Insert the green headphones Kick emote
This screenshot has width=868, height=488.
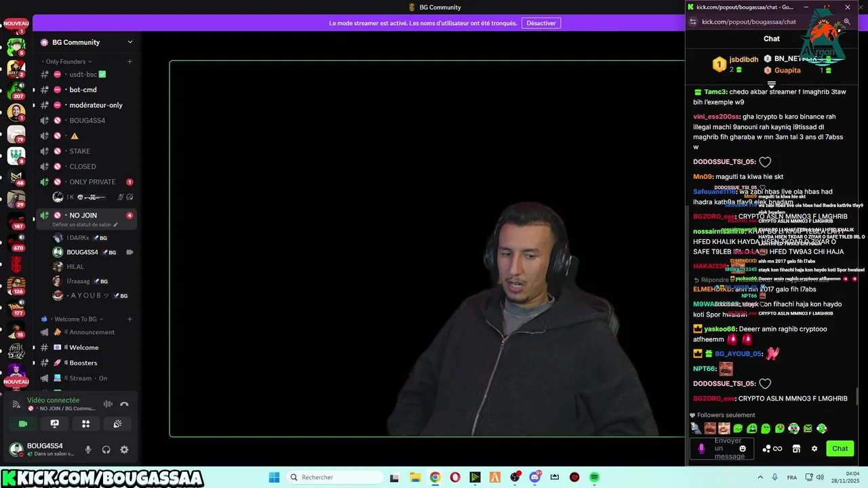point(794,428)
